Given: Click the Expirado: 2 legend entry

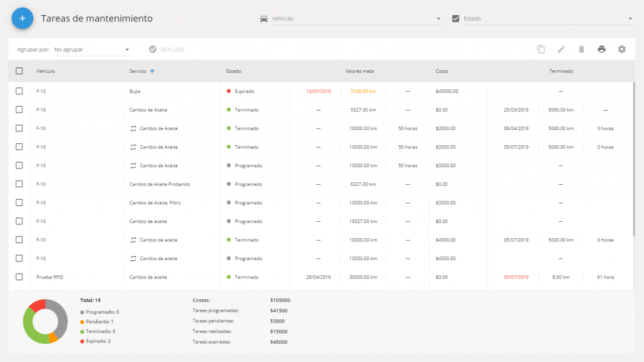Looking at the screenshot, I should (x=96, y=341).
